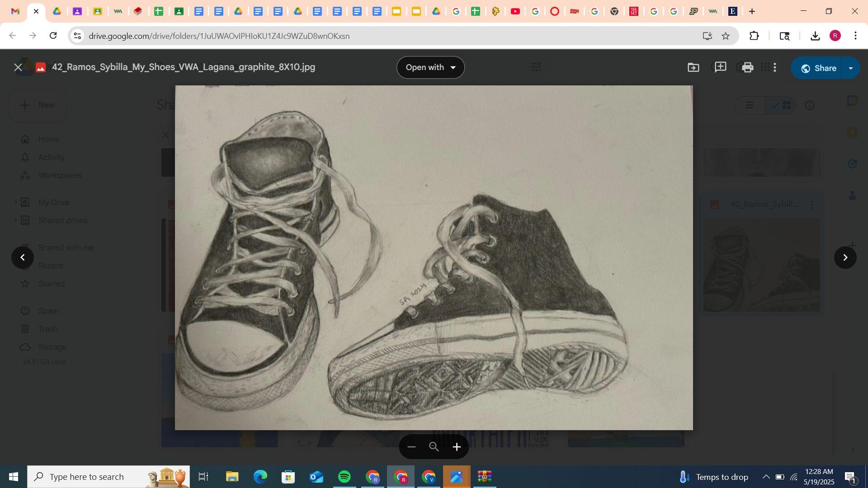868x488 pixels.
Task: Select Home in the Drive sidebar
Action: [x=49, y=139]
